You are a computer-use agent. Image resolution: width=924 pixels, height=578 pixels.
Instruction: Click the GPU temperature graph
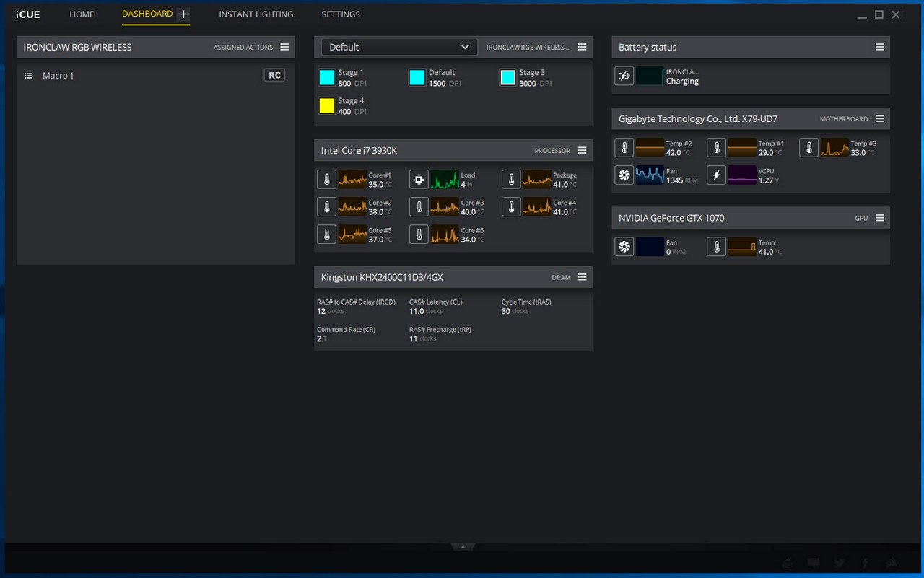point(742,248)
